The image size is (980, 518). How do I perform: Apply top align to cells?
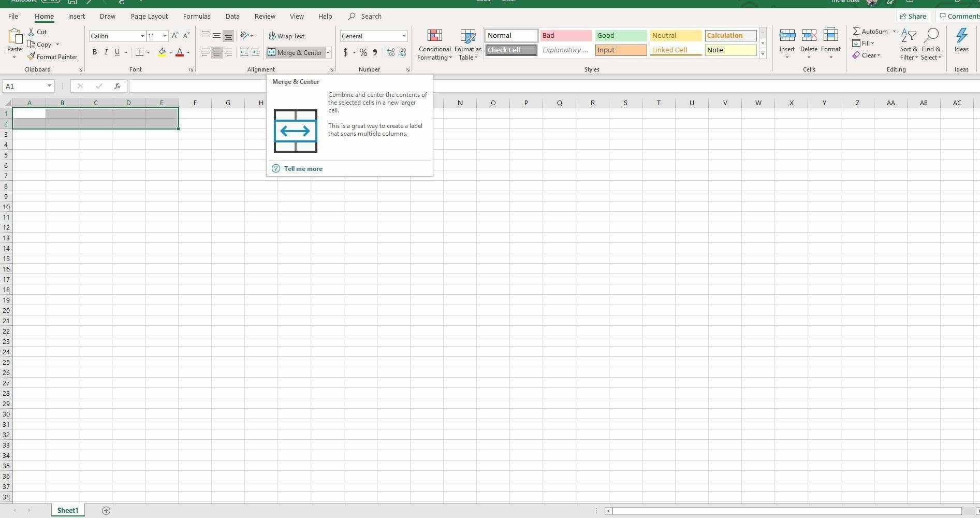206,36
